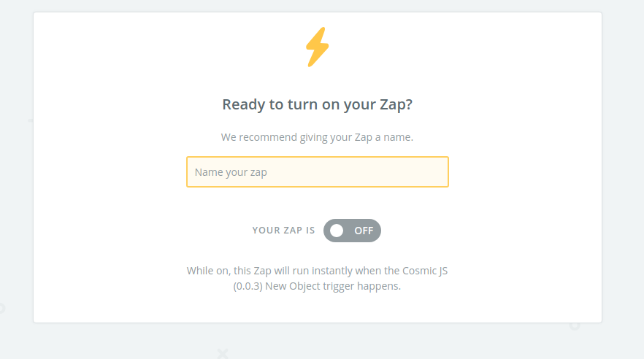Click the partial circle on the left edge

pos(1,308)
